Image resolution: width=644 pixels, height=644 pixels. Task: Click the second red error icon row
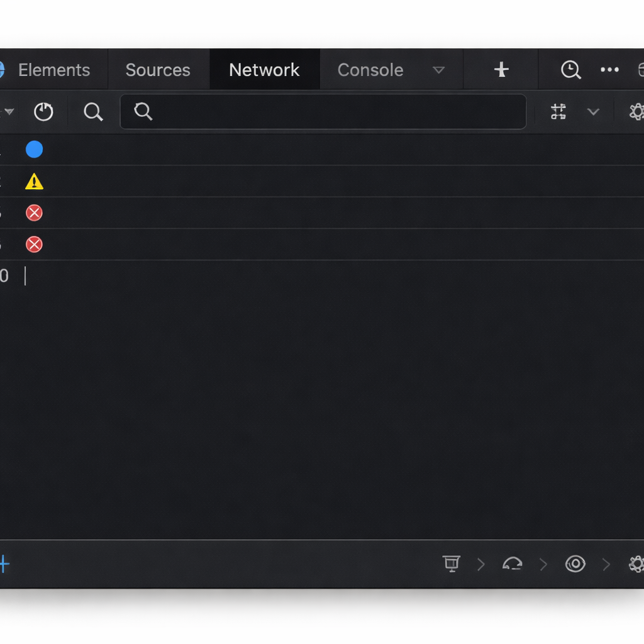pyautogui.click(x=34, y=245)
